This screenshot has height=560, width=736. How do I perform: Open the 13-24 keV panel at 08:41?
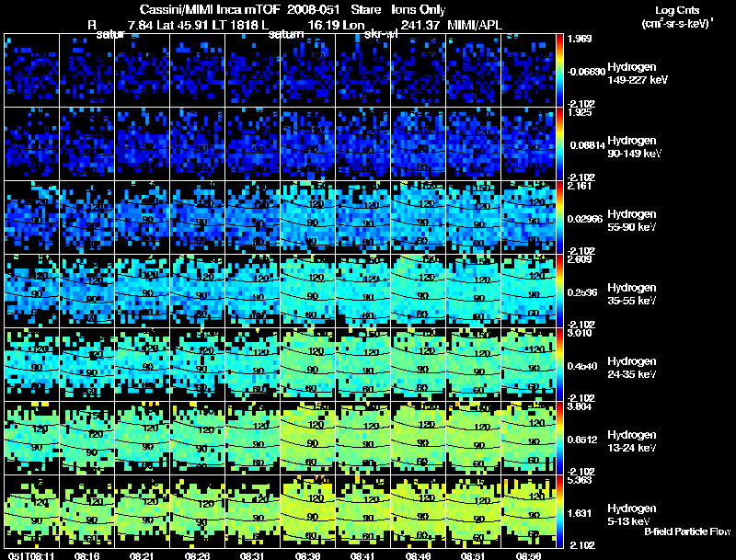coord(362,439)
